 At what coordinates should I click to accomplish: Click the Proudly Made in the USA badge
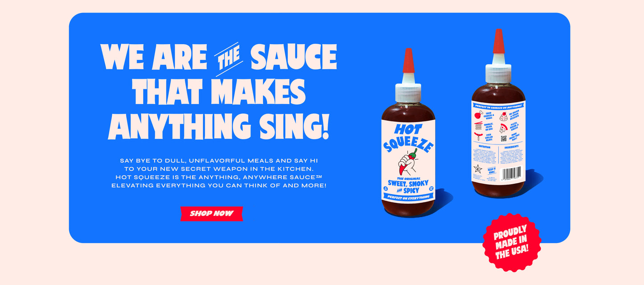tap(512, 242)
